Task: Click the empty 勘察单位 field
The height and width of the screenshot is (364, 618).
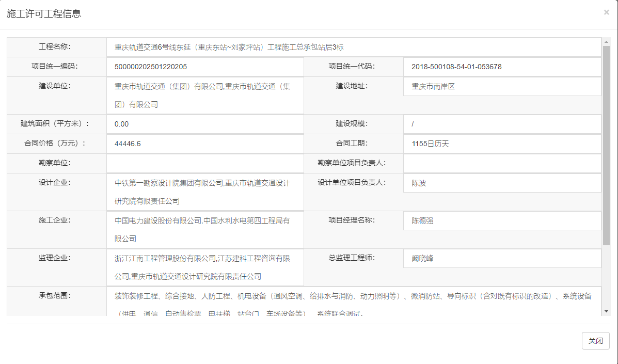Action: (x=205, y=164)
